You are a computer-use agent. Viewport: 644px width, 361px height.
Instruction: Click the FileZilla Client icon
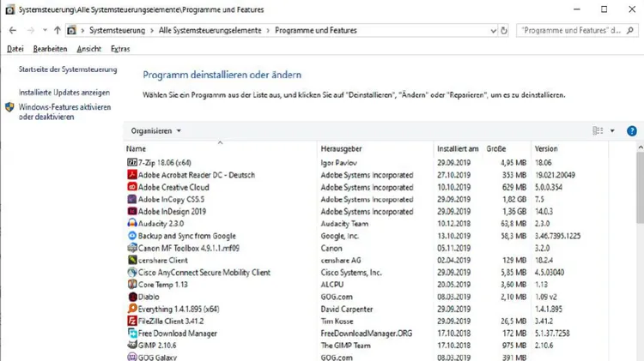[x=132, y=321]
